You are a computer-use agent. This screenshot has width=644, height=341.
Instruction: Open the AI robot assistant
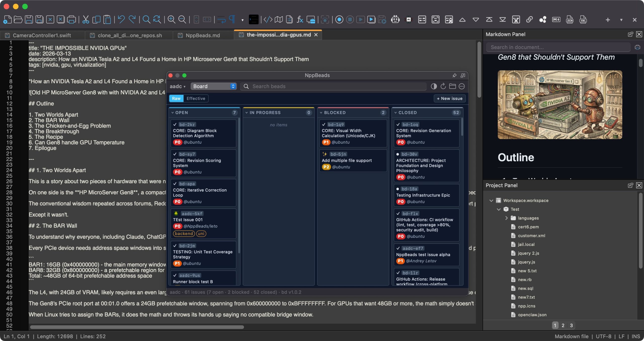pyautogui.click(x=395, y=19)
